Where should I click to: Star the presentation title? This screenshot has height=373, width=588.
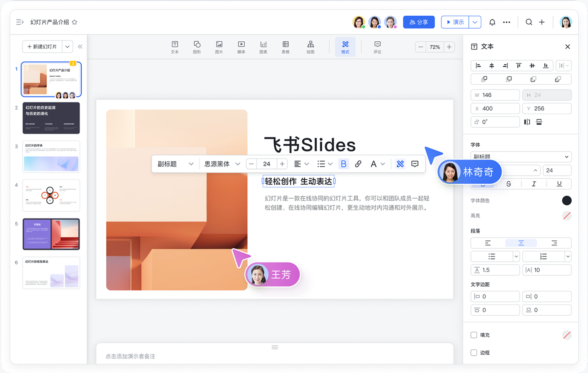click(74, 22)
